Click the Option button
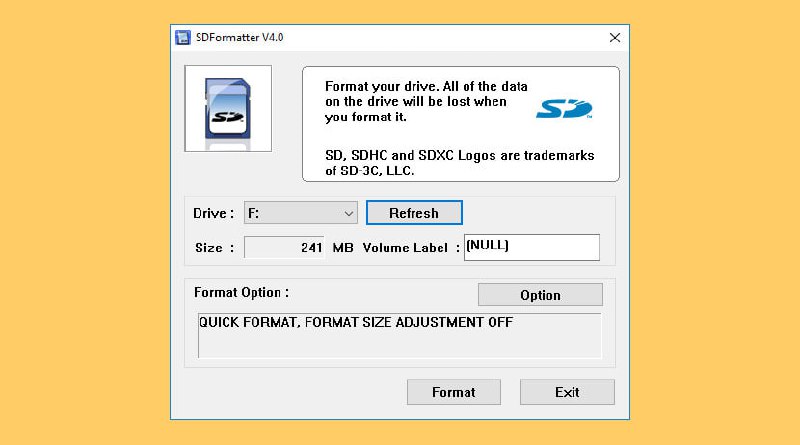The height and width of the screenshot is (445, 800). [540, 295]
